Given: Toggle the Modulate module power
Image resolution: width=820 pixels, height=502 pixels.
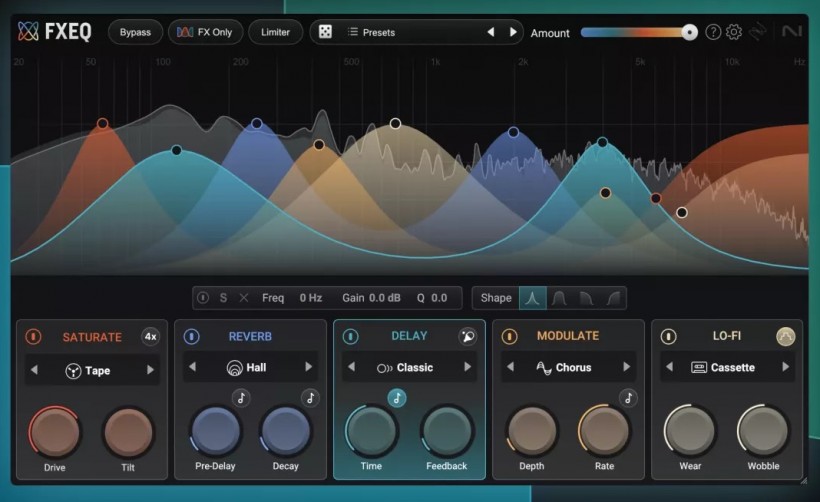Looking at the screenshot, I should click(x=509, y=336).
